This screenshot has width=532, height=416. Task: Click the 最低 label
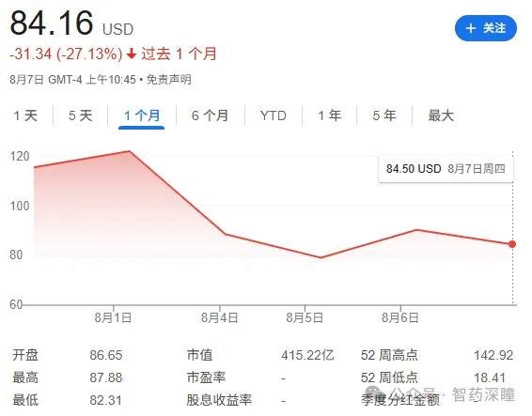pyautogui.click(x=25, y=400)
